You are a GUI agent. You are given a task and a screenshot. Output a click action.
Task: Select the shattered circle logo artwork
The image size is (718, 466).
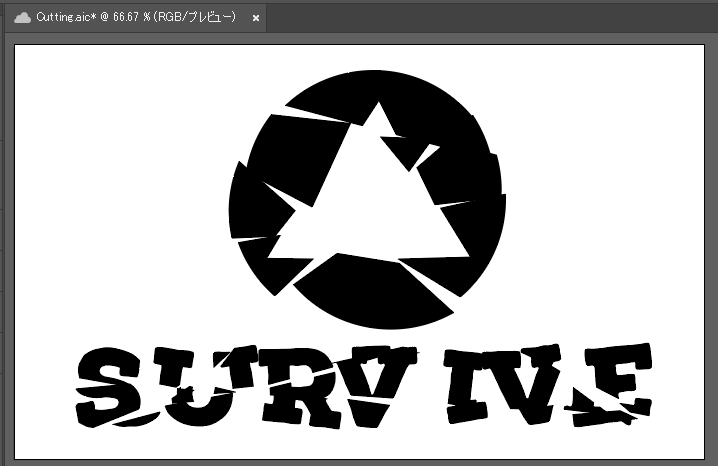[367, 200]
